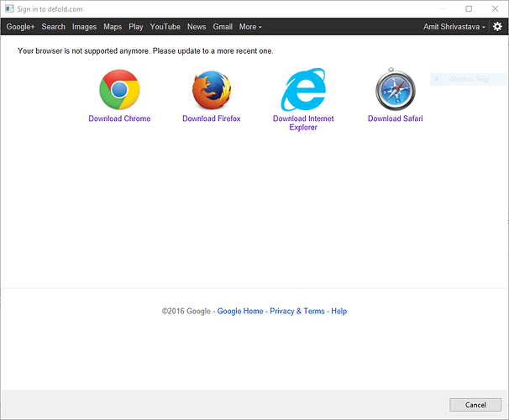This screenshot has width=509, height=420.
Task: Go to Images in the navigation bar
Action: point(84,27)
